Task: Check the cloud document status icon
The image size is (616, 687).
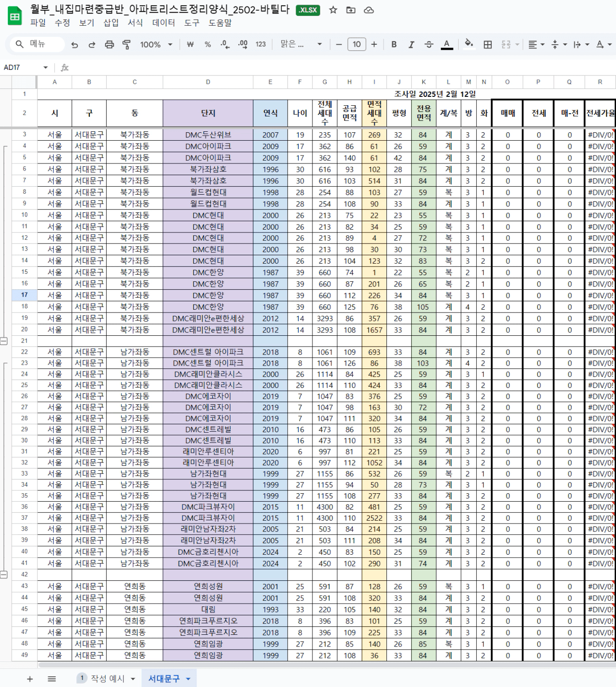Action: tap(369, 10)
